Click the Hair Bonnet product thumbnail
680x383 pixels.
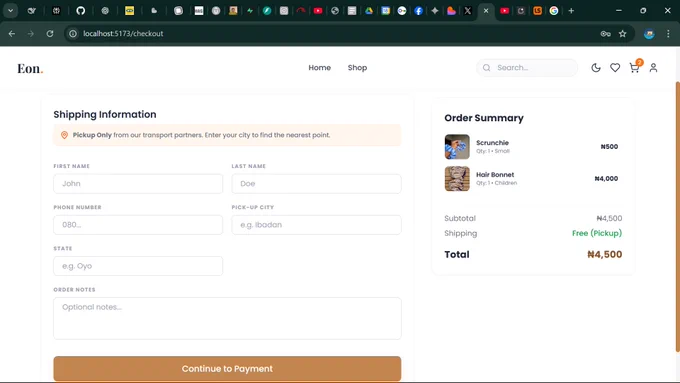pyautogui.click(x=457, y=179)
